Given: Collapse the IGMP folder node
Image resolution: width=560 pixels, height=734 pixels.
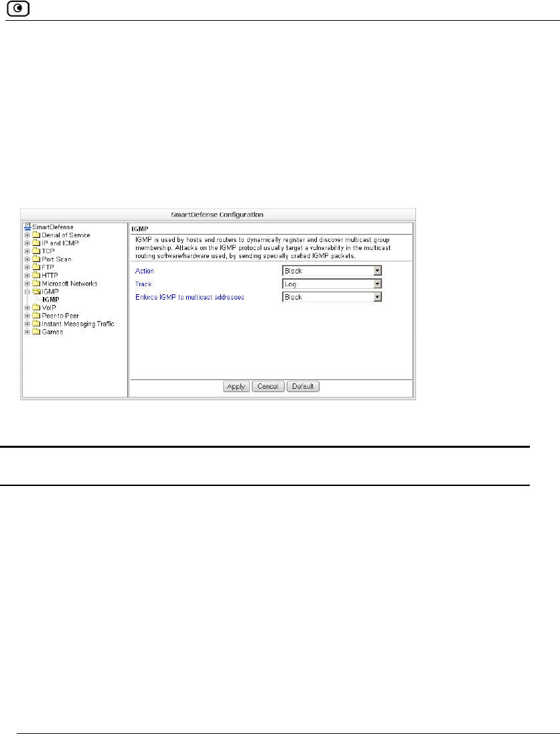Looking at the screenshot, I should [x=27, y=291].
